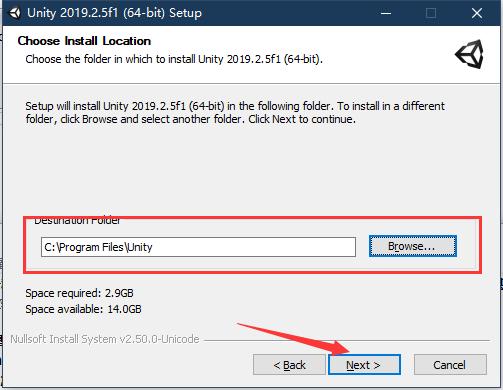Viewport: 503px width, 390px height.
Task: Click the Unity icon in the title bar
Action: 15,13
